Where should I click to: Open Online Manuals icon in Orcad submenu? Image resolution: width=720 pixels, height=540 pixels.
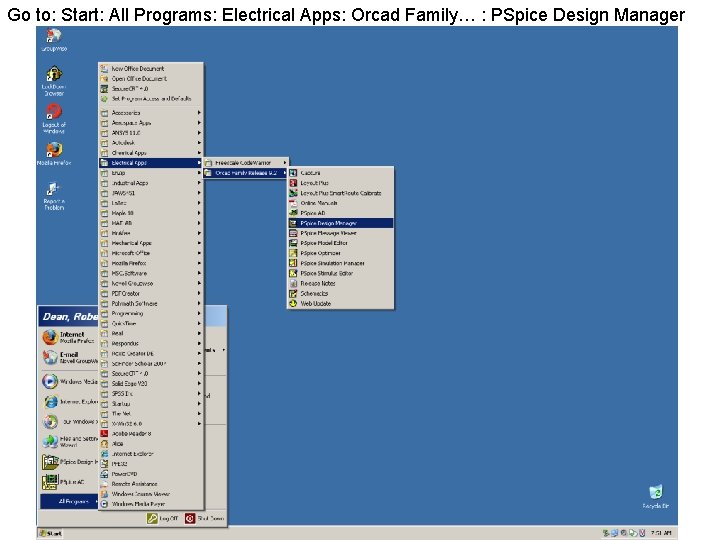pyautogui.click(x=293, y=203)
